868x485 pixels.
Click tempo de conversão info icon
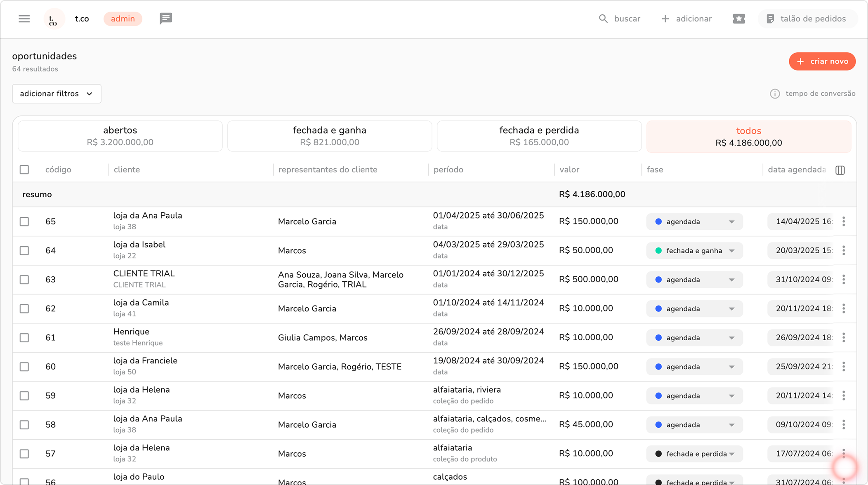[x=775, y=94]
